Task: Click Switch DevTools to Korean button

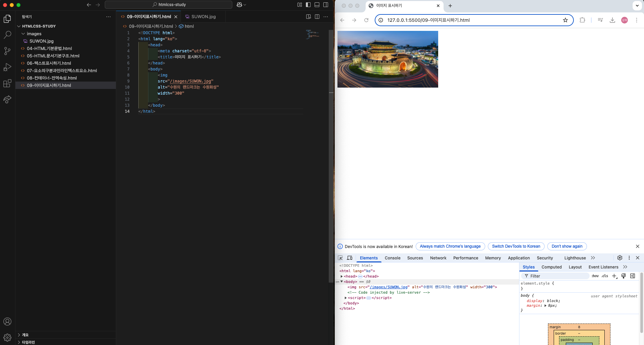Action: [x=516, y=246]
